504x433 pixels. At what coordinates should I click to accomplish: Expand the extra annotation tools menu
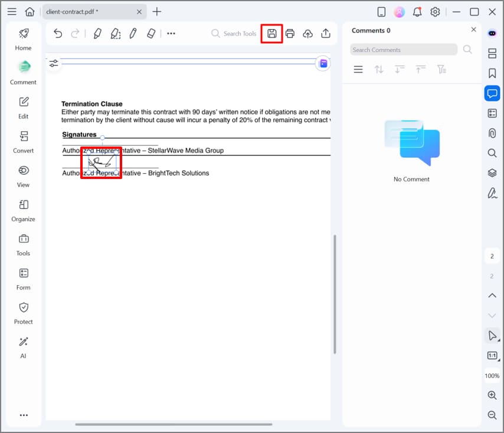click(x=171, y=34)
